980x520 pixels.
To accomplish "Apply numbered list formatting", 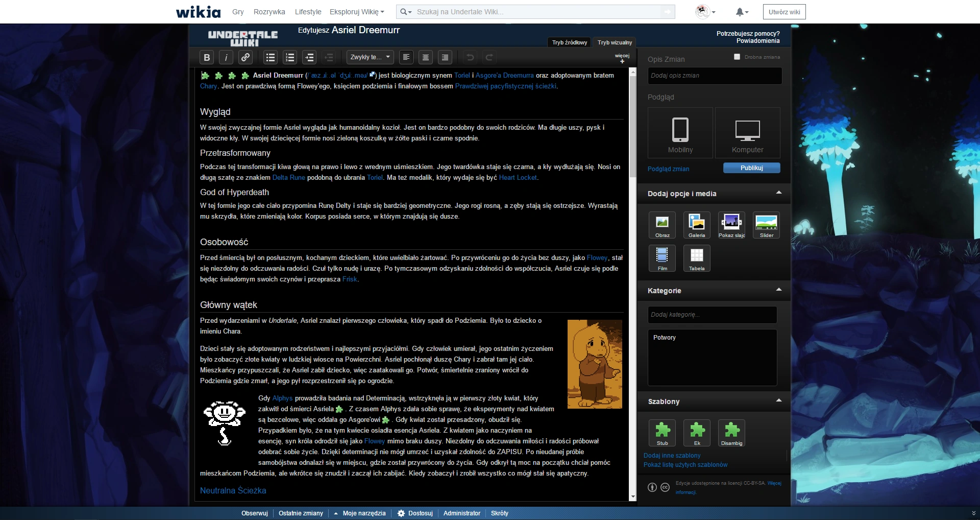I will click(x=290, y=58).
